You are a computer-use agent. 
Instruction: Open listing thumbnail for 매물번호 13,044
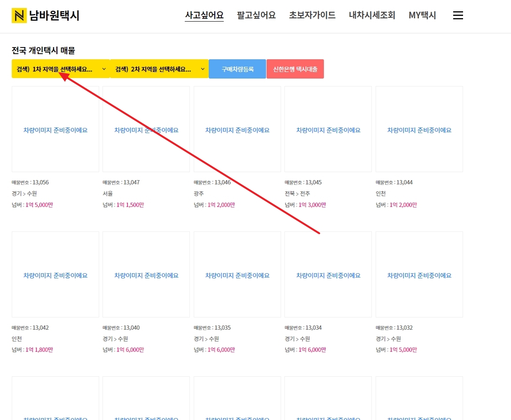pyautogui.click(x=419, y=129)
